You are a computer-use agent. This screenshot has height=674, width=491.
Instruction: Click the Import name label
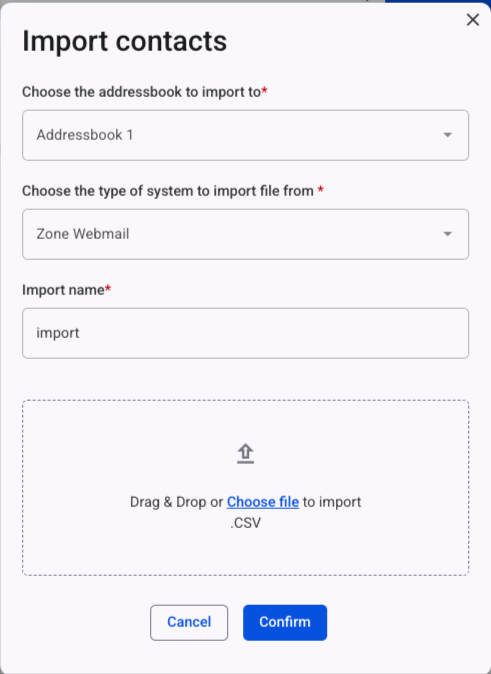[x=63, y=290]
